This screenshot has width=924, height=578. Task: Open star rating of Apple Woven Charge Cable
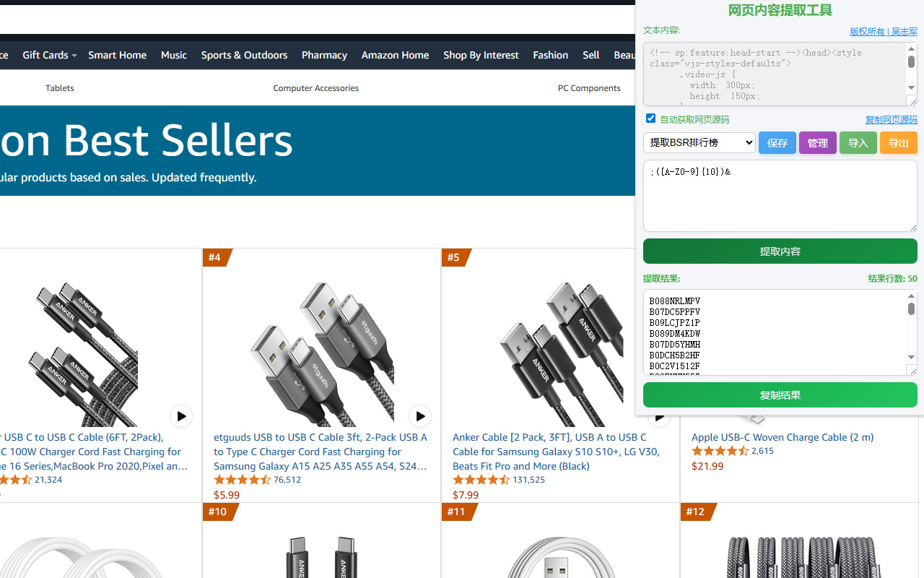720,451
